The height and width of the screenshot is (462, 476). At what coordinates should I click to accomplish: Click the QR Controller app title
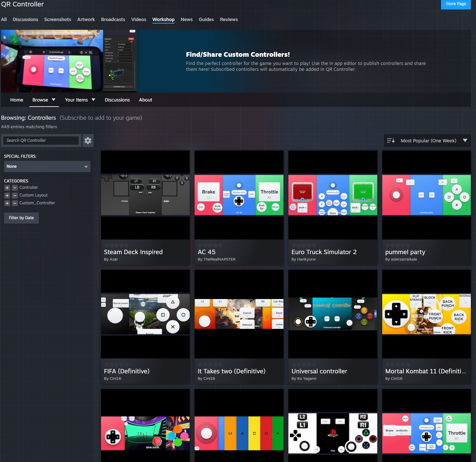point(22,4)
